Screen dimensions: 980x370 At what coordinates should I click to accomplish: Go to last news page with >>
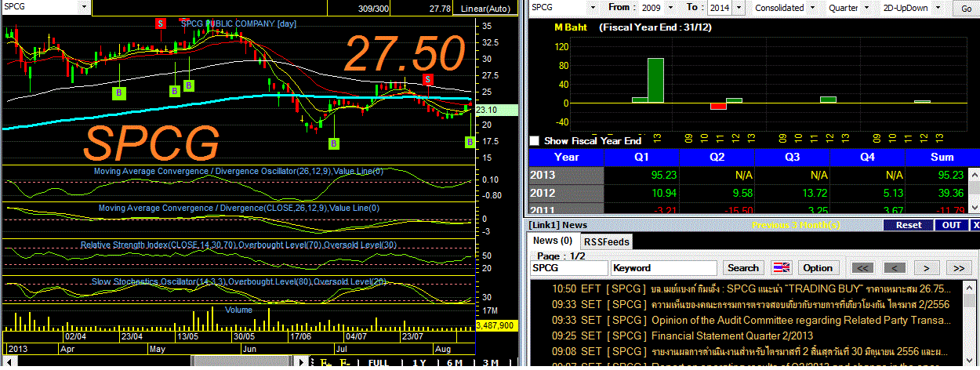(958, 268)
